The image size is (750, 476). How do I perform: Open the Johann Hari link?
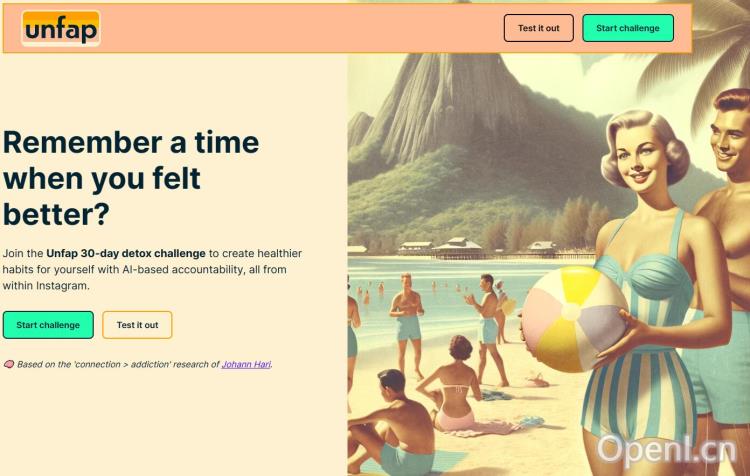point(246,365)
